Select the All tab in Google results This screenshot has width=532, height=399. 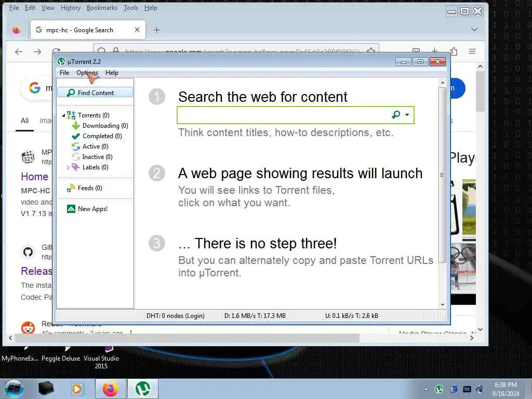tap(24, 121)
